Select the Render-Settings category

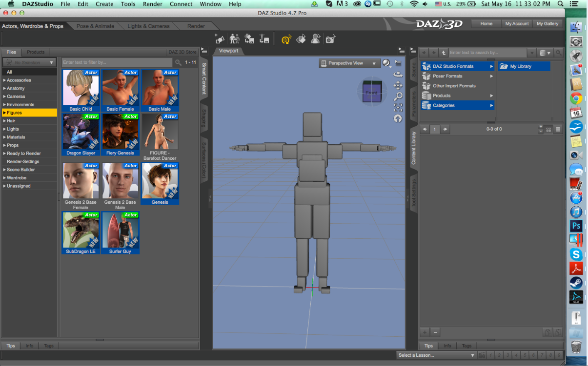pos(29,161)
